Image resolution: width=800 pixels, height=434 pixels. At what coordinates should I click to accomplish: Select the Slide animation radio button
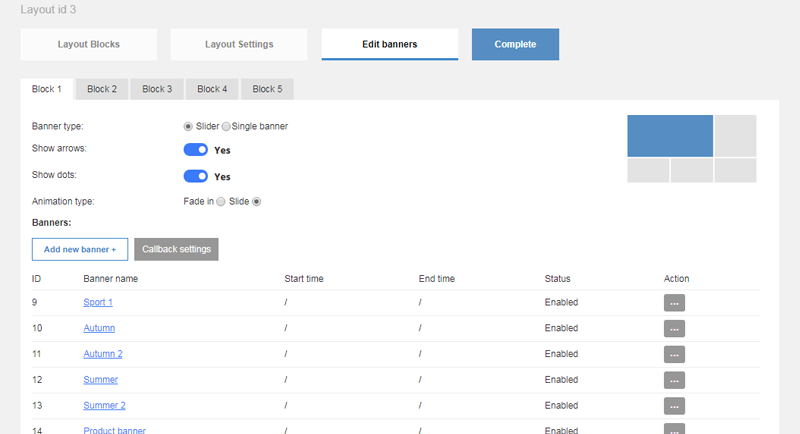[257, 201]
